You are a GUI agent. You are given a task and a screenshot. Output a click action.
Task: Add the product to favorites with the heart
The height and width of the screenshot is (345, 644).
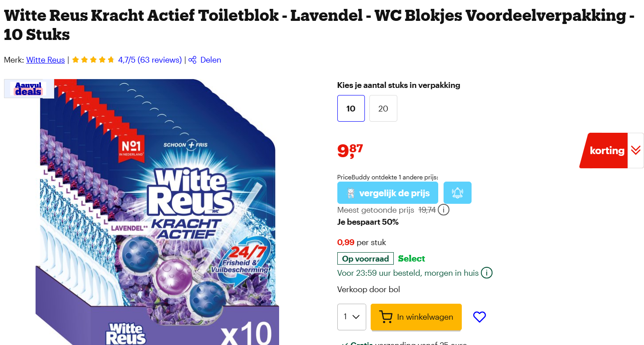tap(479, 317)
